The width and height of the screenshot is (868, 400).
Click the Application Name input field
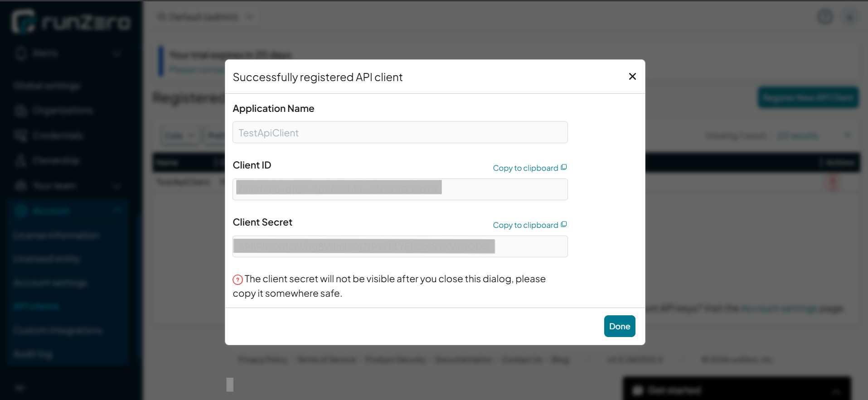pos(400,132)
